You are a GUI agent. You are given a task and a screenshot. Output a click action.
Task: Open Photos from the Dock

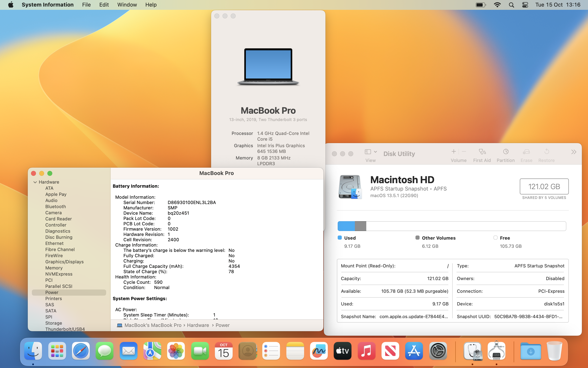click(176, 351)
